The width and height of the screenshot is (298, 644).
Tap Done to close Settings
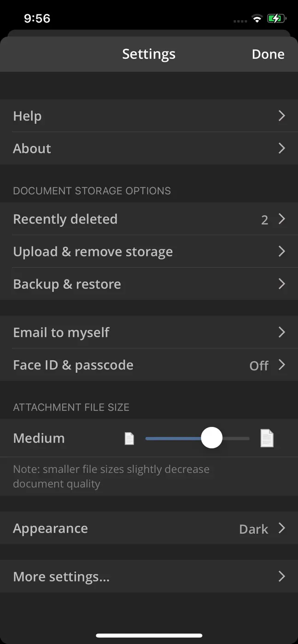[x=268, y=54]
